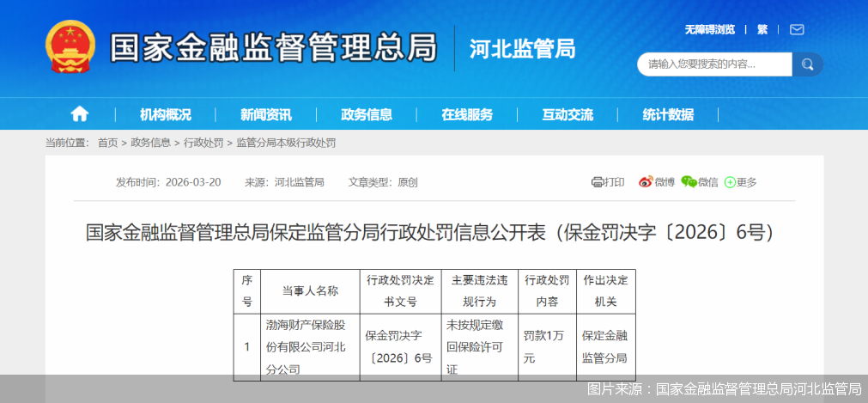Open the home icon in navigation bar
Viewport: 868px width, 403px height.
pyautogui.click(x=80, y=114)
